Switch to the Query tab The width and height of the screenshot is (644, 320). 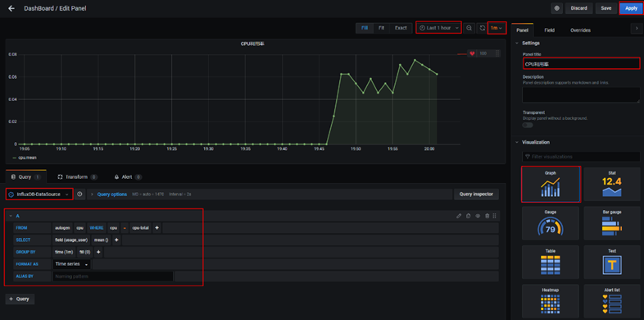(x=25, y=177)
